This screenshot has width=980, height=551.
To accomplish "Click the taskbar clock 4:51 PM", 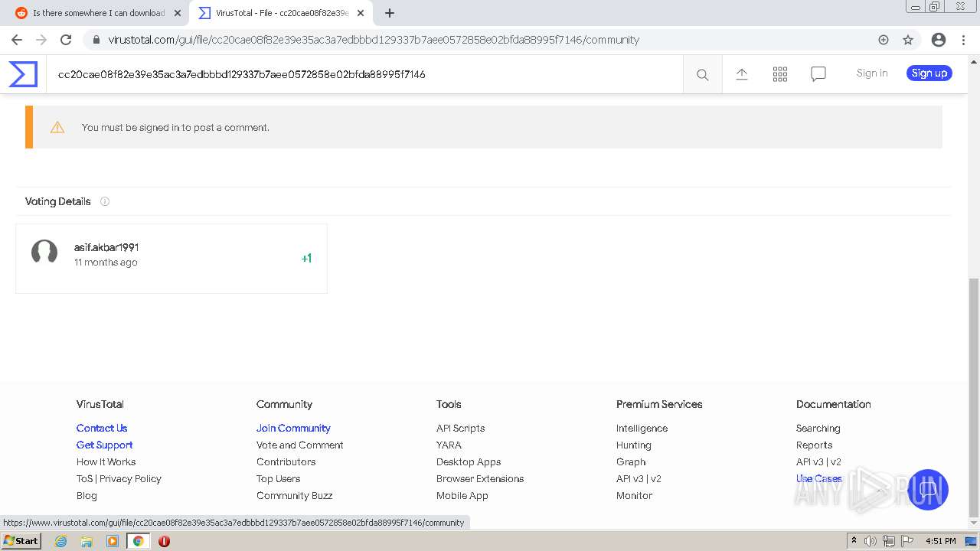I will [941, 541].
